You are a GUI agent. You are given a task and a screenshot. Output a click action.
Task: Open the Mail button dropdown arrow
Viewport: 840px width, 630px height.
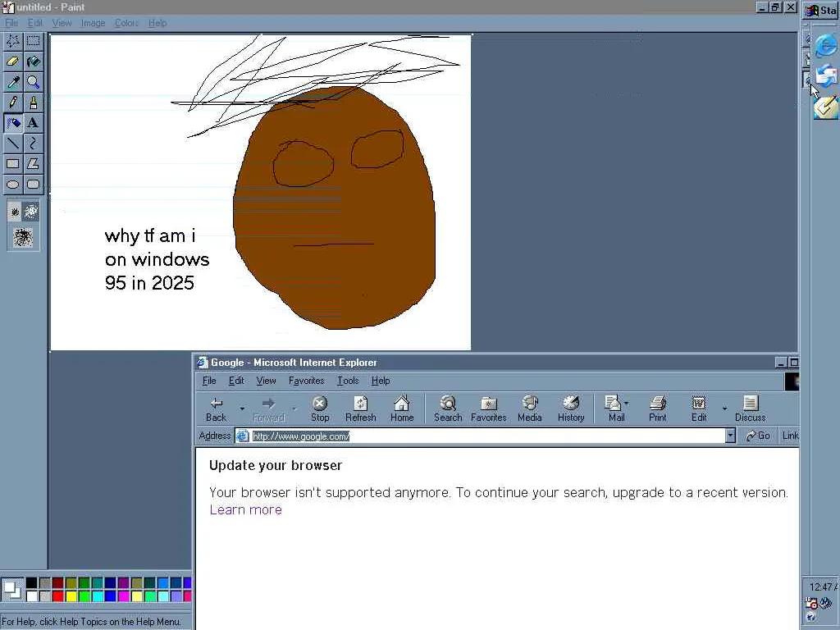[x=627, y=403]
